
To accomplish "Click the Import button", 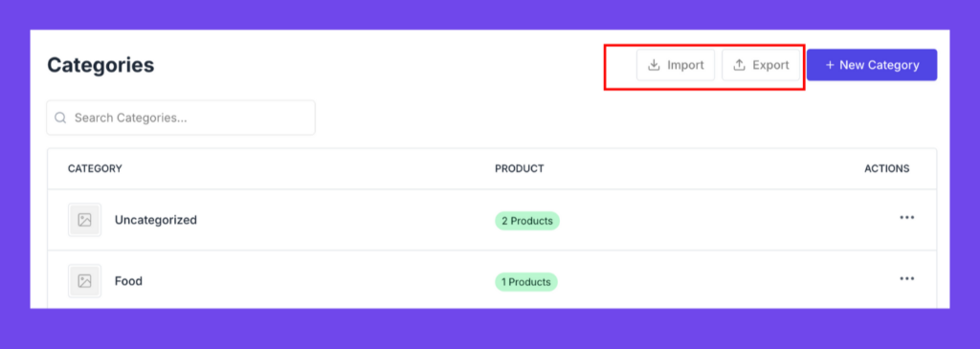I will 676,65.
